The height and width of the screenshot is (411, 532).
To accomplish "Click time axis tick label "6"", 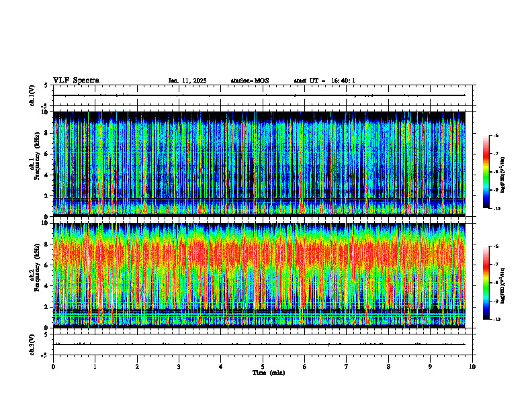I will click(305, 367).
